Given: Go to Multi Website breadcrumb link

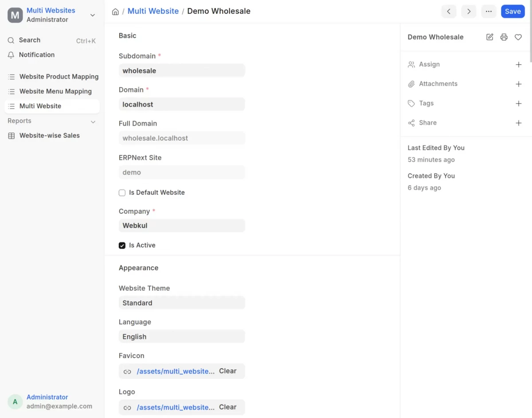Looking at the screenshot, I should [x=153, y=11].
